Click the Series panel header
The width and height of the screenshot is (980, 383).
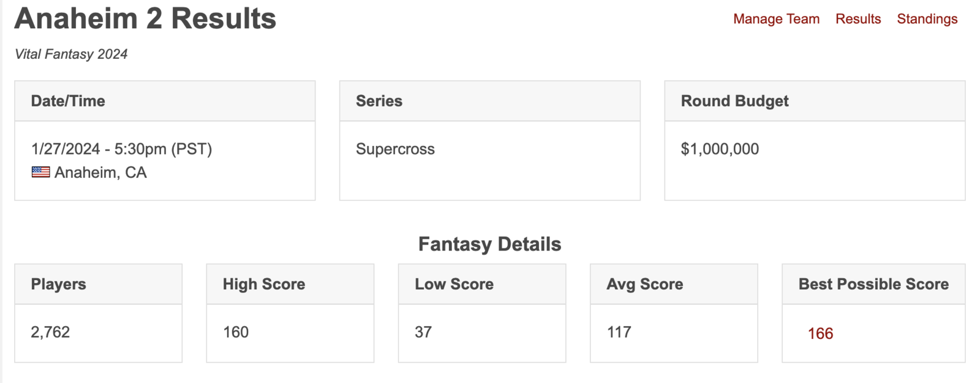click(490, 101)
